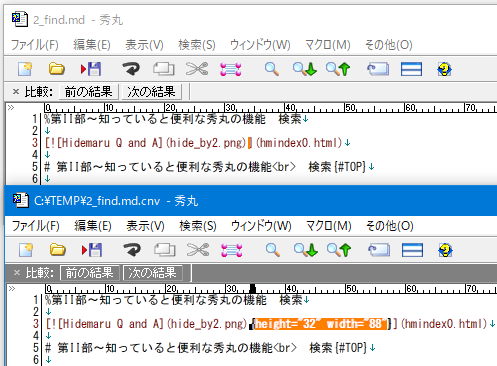Click highlighted height="32" width="88" text
The image size is (497, 366).
pos(321,324)
